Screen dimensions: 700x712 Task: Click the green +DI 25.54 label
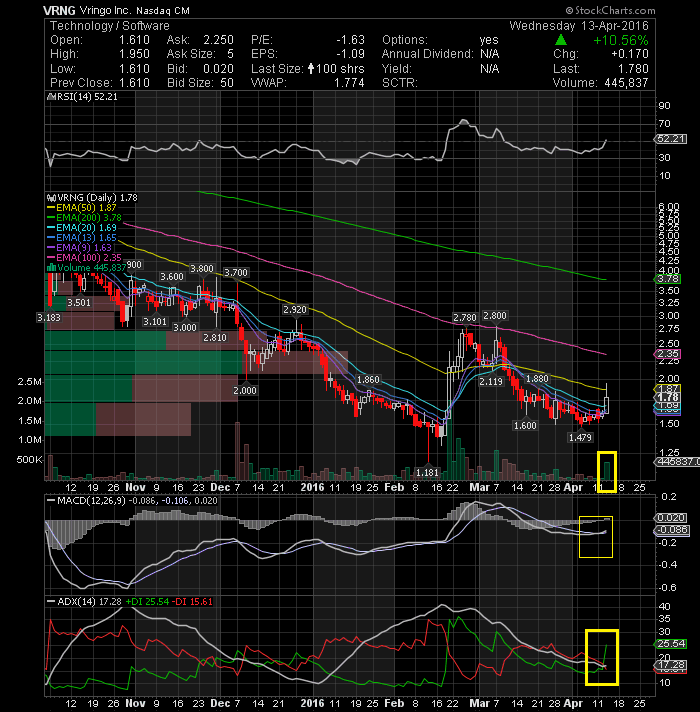(147, 602)
